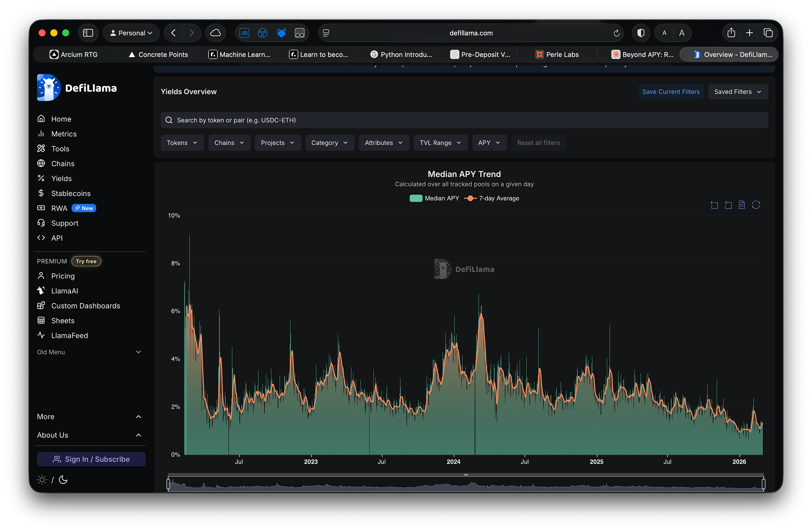Click the reader mode icon in address bar
This screenshot has height=531, width=812.
point(326,33)
